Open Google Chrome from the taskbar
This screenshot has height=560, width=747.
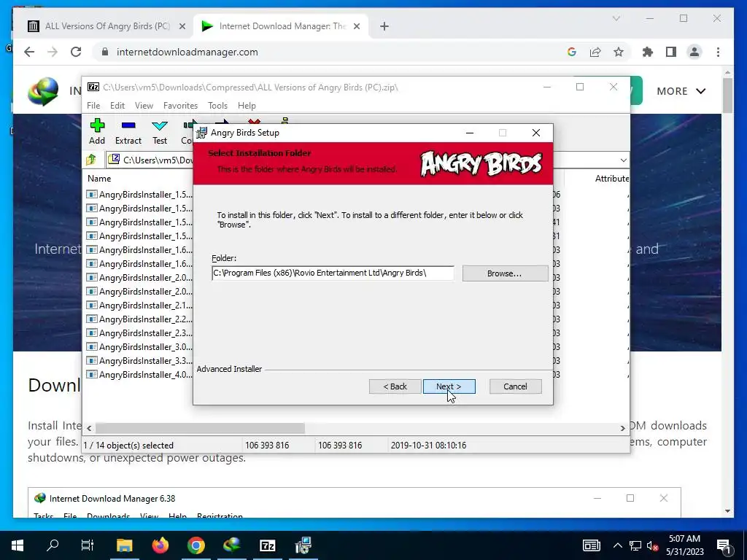[196, 545]
